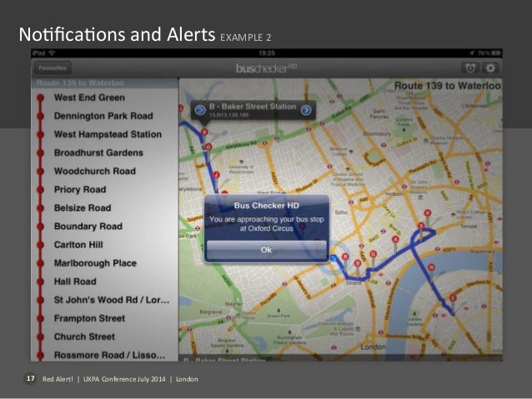Viewport: 532px width, 399px height.
Task: Select map pin K
Action: pyautogui.click(x=428, y=213)
